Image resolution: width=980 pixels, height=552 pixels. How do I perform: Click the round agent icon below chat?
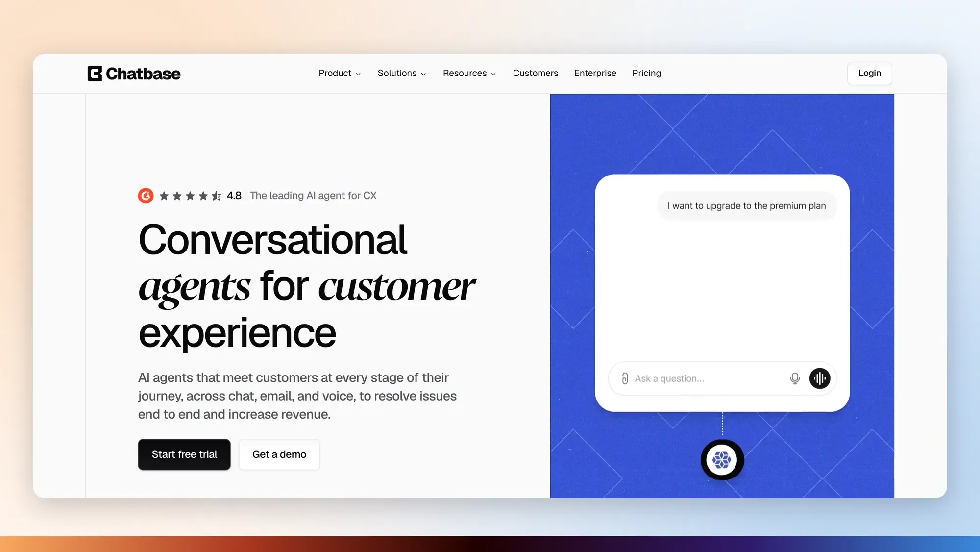[722, 460]
